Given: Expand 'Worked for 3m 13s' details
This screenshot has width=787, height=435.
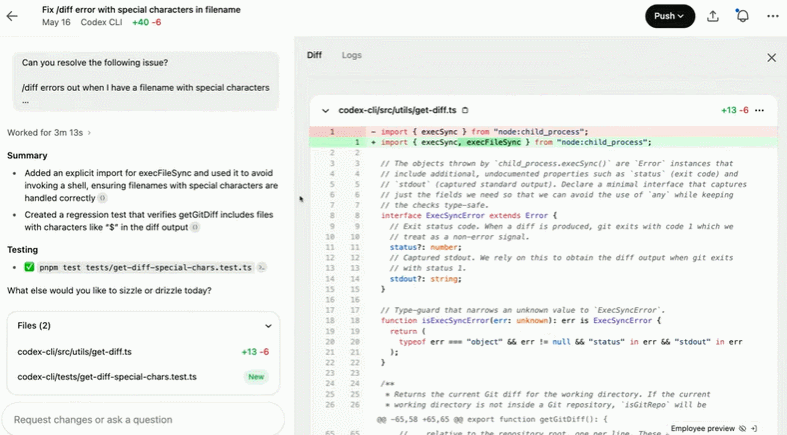Looking at the screenshot, I should [49, 133].
